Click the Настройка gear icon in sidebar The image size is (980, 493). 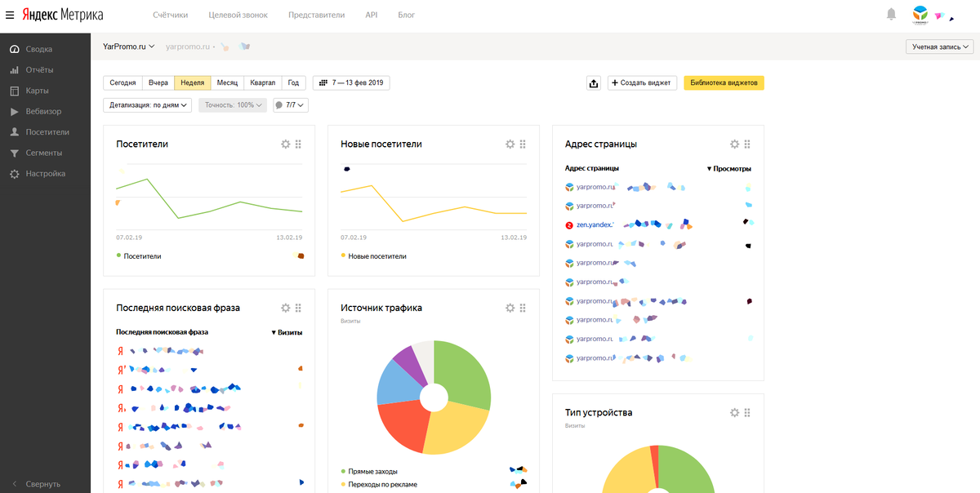[14, 173]
